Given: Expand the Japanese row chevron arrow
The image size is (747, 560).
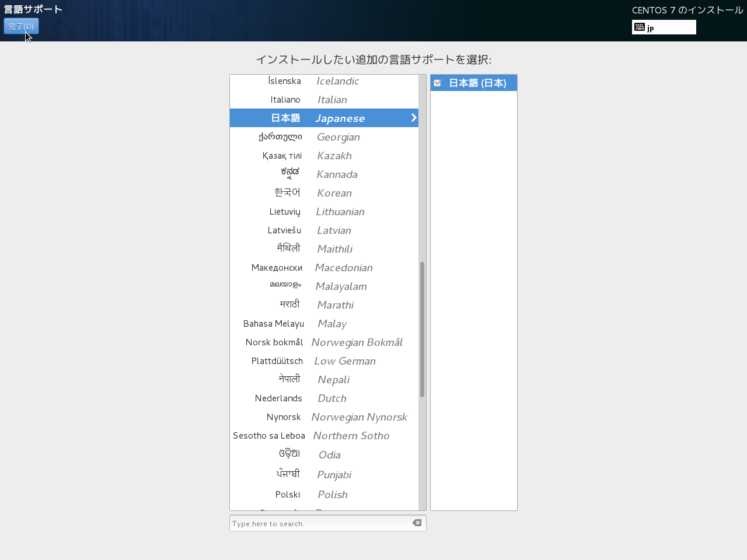Looking at the screenshot, I should [x=414, y=118].
